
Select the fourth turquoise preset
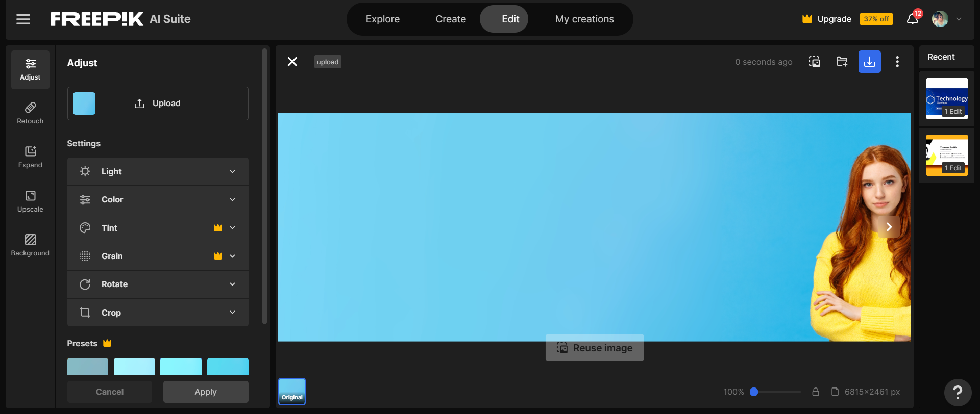click(x=228, y=367)
